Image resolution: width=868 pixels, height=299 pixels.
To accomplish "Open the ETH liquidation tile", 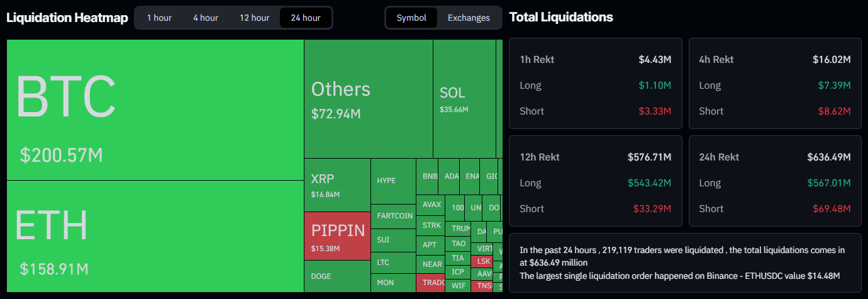I will tap(155, 236).
